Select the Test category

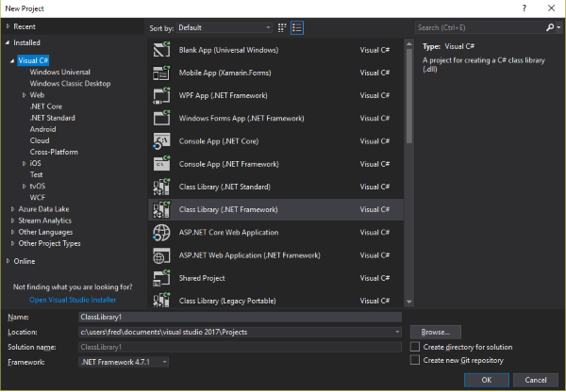pos(36,174)
